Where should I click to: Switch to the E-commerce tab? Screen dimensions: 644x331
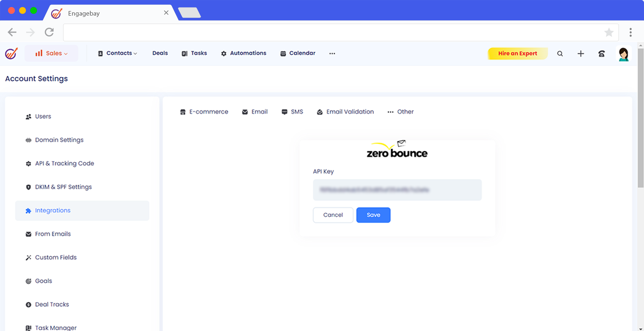[204, 112]
